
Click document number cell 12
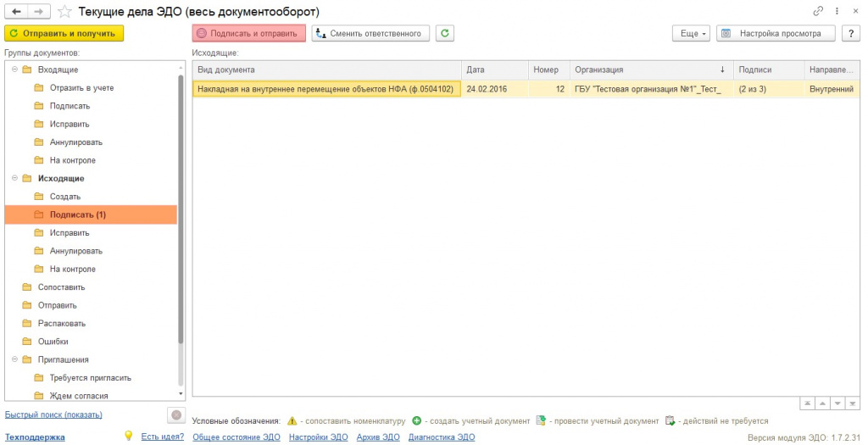tap(548, 88)
